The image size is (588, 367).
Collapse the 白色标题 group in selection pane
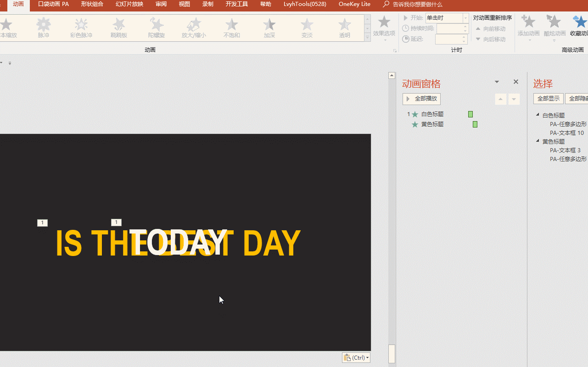[x=538, y=115]
